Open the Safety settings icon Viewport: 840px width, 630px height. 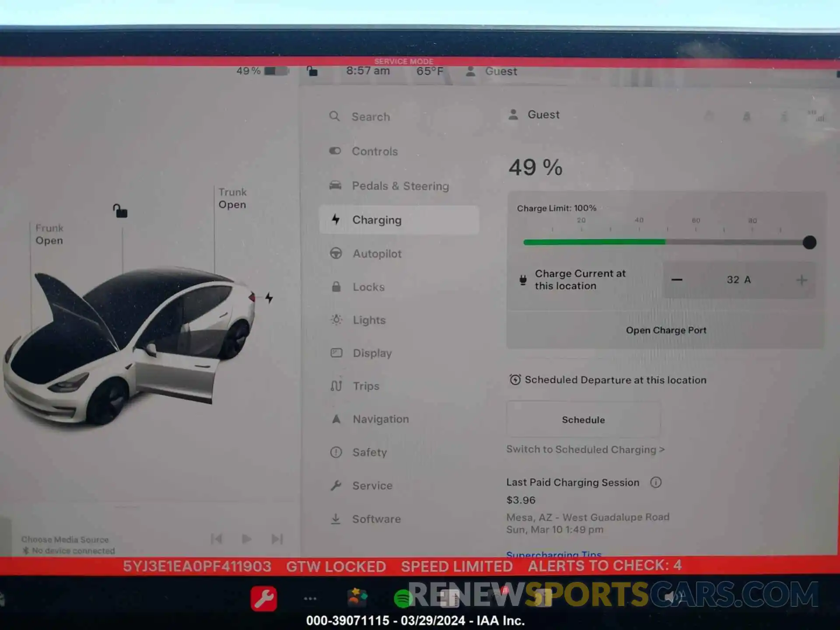point(335,453)
